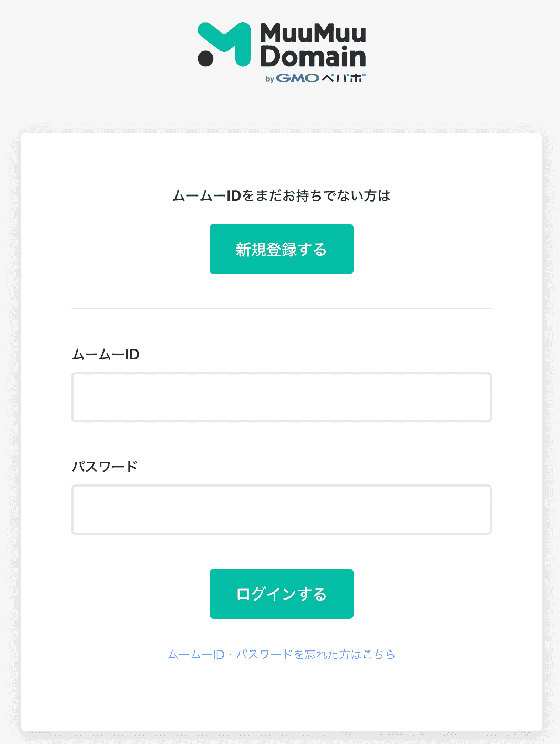Click the ムームーID field label
The height and width of the screenshot is (744, 560).
pyautogui.click(x=106, y=355)
